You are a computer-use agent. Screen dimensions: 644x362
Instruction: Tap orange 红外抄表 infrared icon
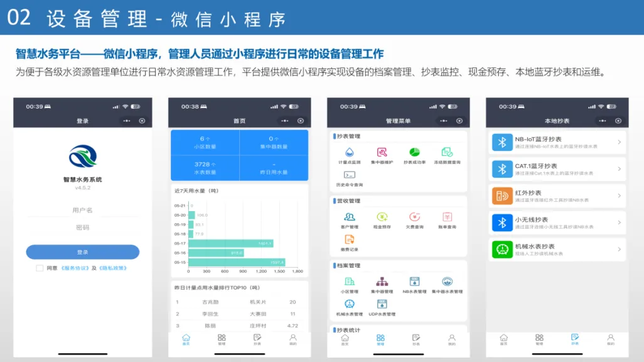[x=502, y=196]
